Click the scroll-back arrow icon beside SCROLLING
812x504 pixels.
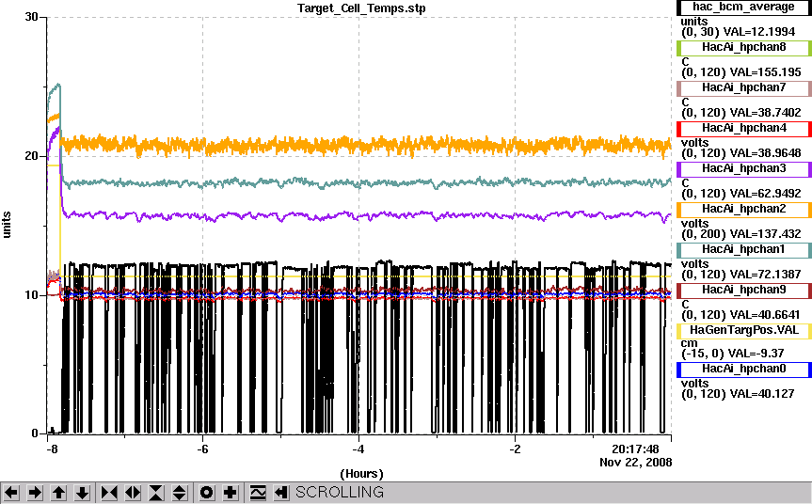tap(280, 492)
